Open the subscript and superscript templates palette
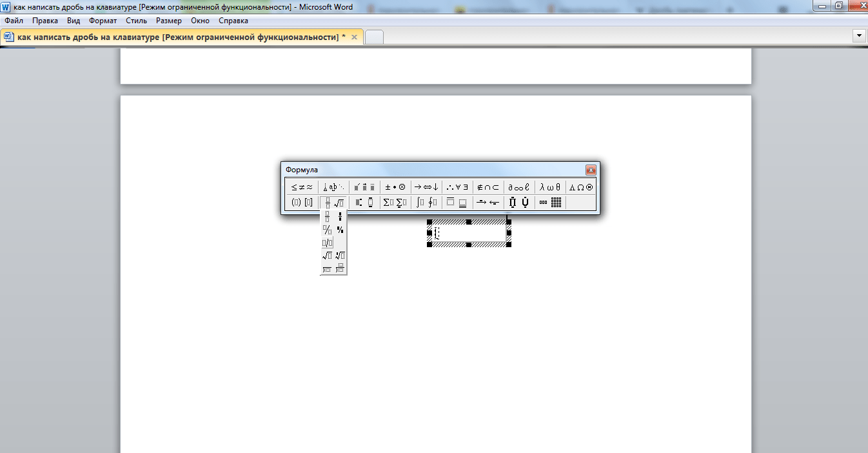The width and height of the screenshot is (868, 453). 364,203
